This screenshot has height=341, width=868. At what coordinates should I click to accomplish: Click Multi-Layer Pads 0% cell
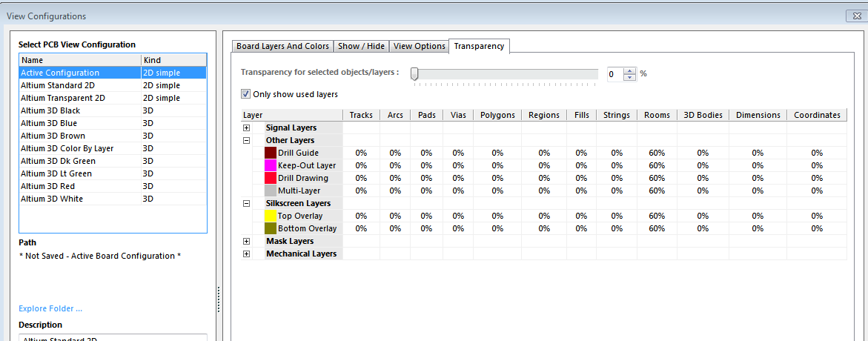(x=426, y=191)
